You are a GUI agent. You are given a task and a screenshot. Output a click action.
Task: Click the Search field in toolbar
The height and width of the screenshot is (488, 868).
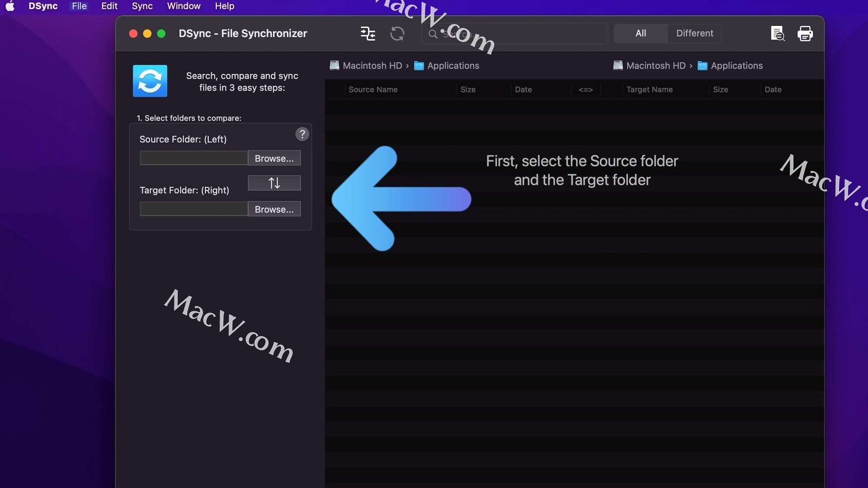[514, 34]
